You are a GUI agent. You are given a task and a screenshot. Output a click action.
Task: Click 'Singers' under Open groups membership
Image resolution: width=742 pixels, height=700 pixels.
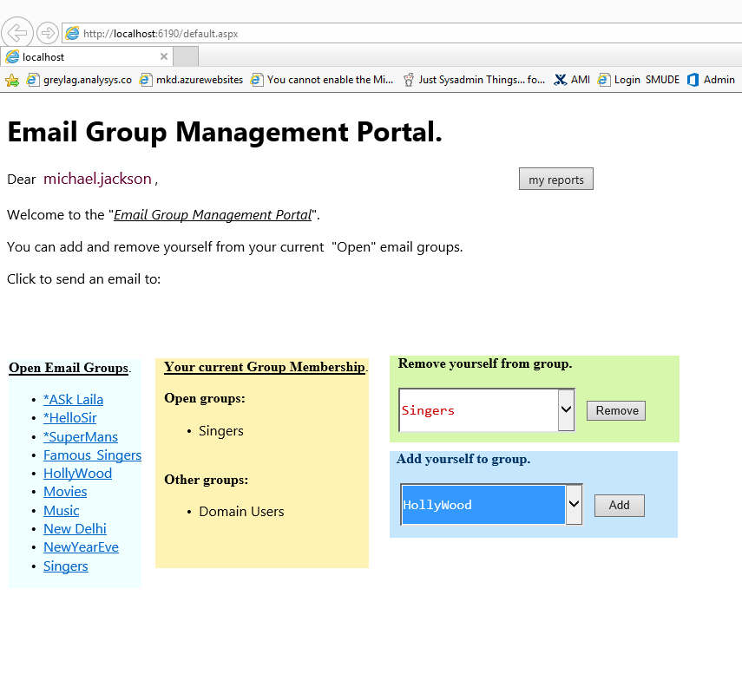click(x=221, y=431)
